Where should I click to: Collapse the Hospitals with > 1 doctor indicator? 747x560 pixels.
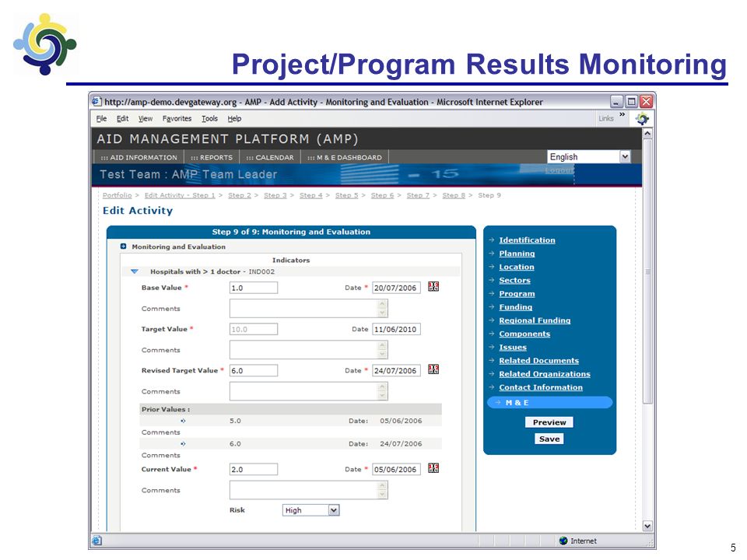pos(135,271)
